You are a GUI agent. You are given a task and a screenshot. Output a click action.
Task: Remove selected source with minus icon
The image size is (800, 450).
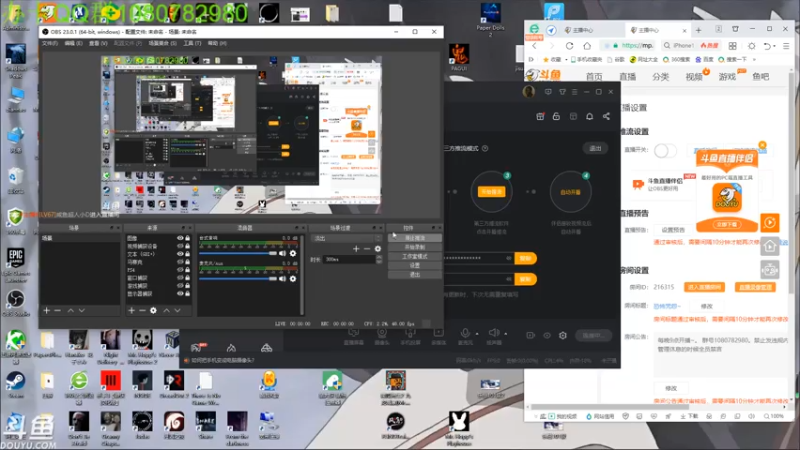tap(142, 310)
